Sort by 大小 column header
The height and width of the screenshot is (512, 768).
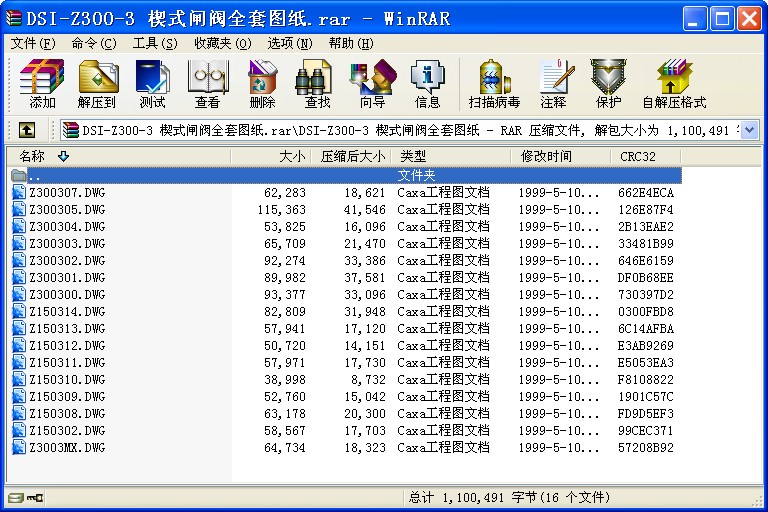click(270, 156)
